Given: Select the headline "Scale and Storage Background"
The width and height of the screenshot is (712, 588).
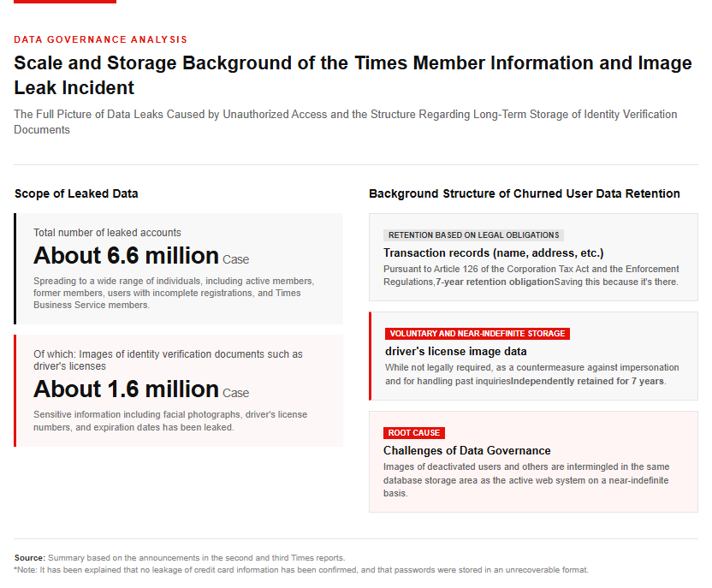Looking at the screenshot, I should coord(353,75).
